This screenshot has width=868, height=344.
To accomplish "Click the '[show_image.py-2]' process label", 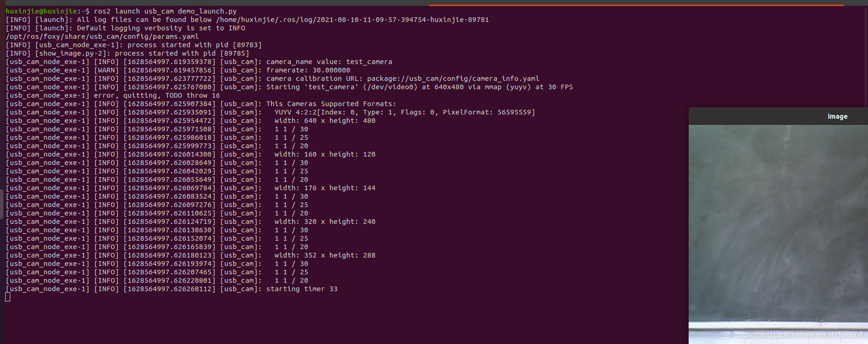I will coord(73,53).
